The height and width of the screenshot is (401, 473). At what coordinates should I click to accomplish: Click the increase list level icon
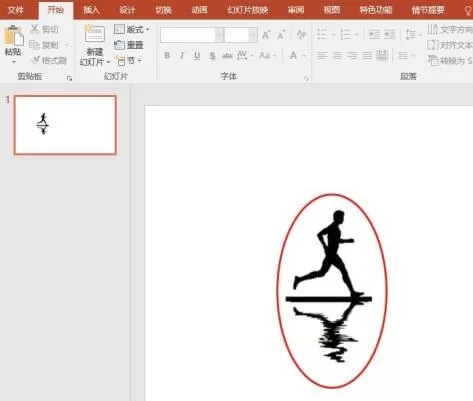coord(389,34)
